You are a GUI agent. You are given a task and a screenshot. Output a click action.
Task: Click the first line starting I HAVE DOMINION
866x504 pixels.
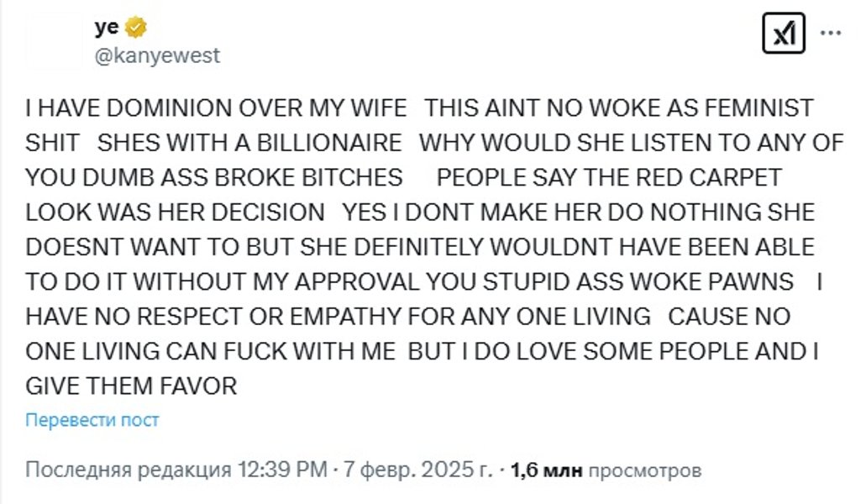coord(215,108)
